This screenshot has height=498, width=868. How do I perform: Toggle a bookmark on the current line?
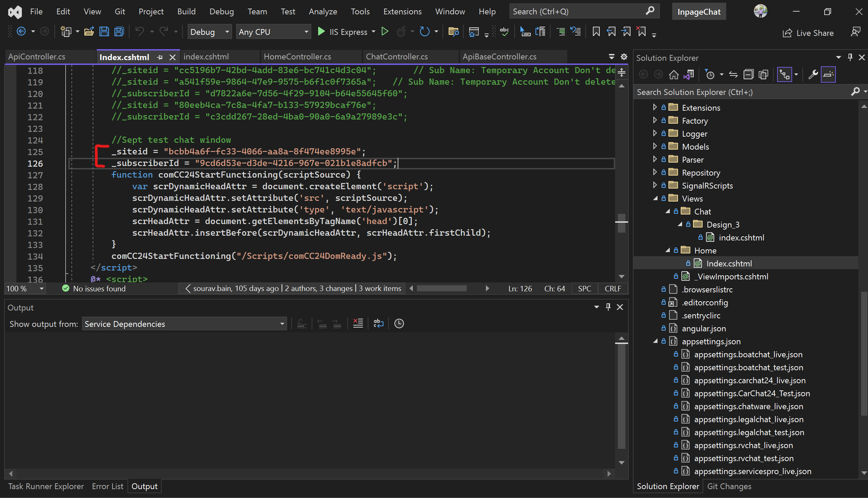click(x=596, y=31)
